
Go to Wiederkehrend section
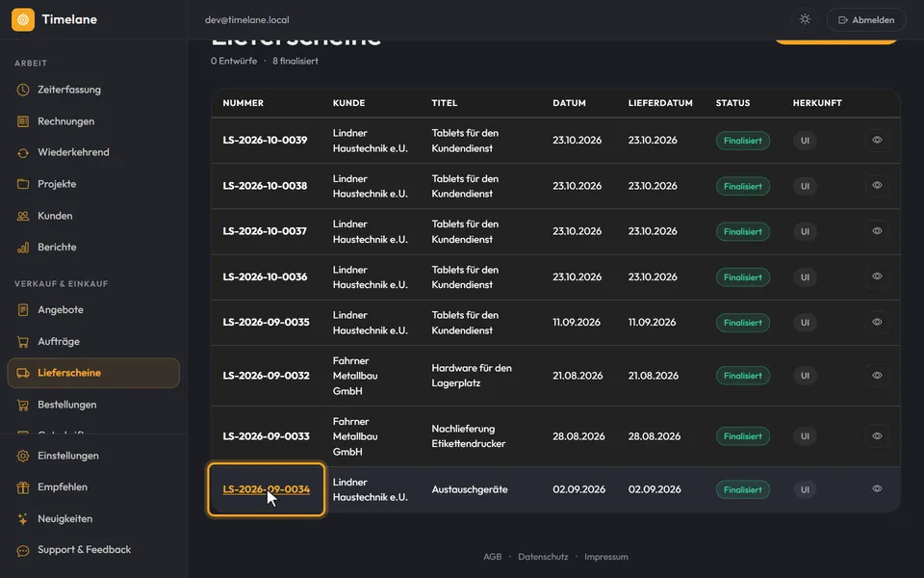click(x=93, y=152)
